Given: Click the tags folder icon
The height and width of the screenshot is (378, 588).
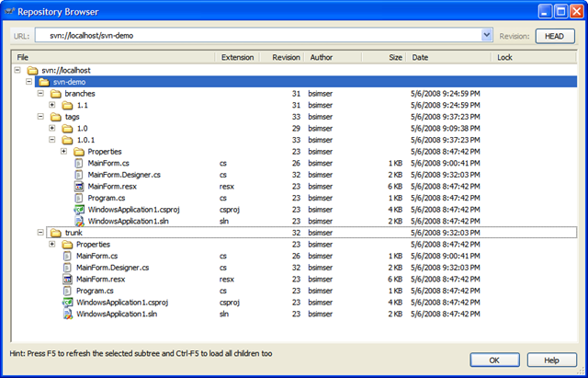Looking at the screenshot, I should (56, 117).
